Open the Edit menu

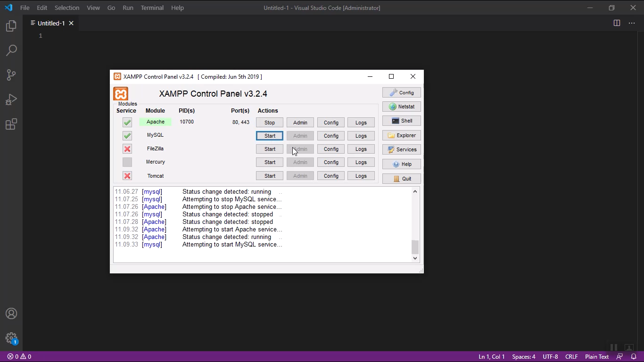(x=42, y=8)
